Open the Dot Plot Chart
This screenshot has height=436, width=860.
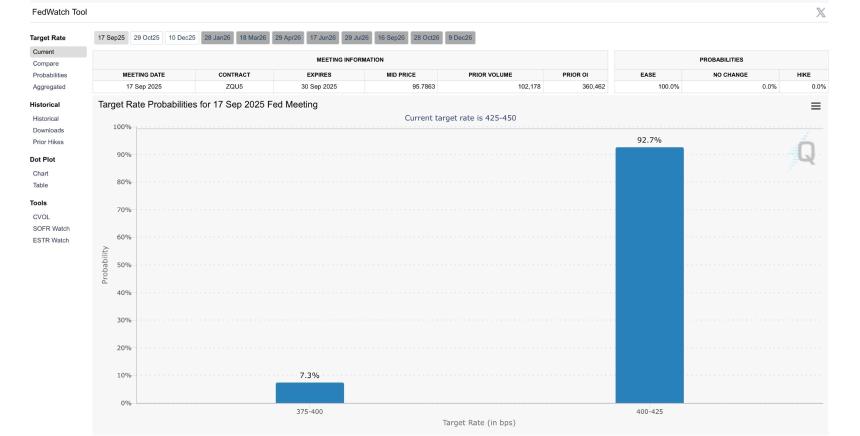click(40, 173)
